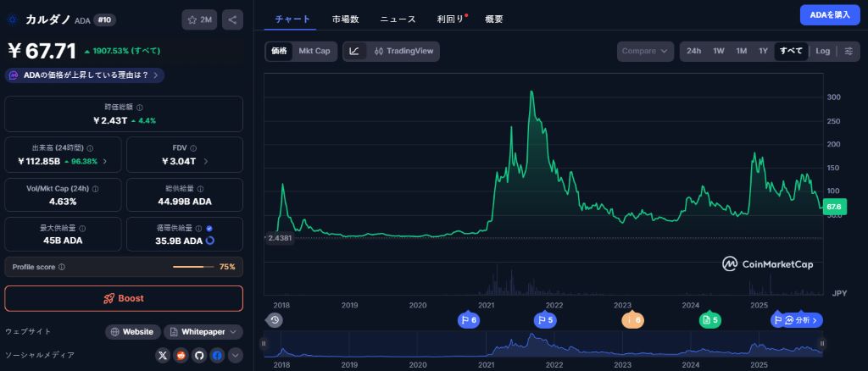Click the orange marker with 6

coord(632,320)
